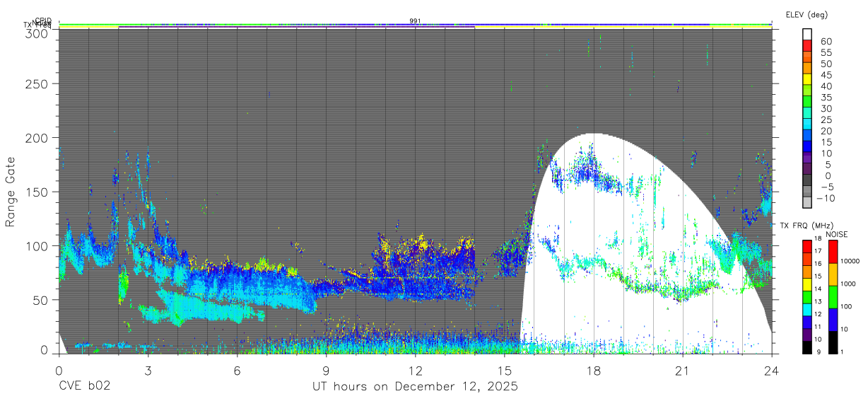868x401 pixels.
Task: Click the 991 CPID value above plot
Action: point(415,21)
